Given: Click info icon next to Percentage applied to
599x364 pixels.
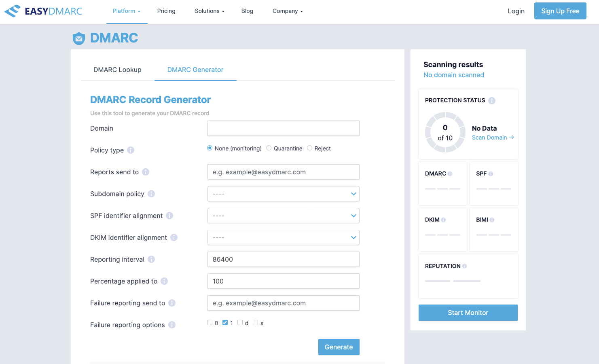Looking at the screenshot, I should click(x=164, y=281).
